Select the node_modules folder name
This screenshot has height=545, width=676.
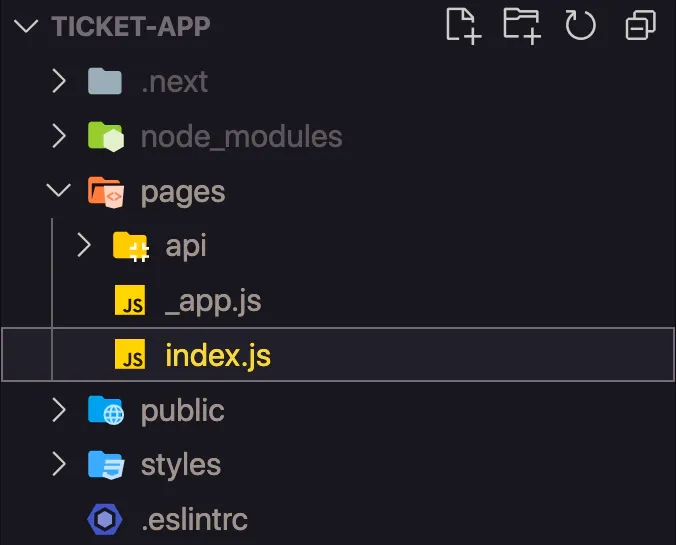coord(241,137)
